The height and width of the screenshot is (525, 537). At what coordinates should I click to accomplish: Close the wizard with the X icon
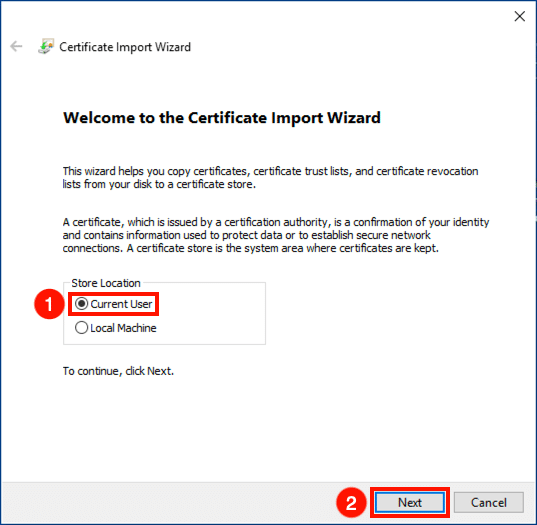click(520, 16)
